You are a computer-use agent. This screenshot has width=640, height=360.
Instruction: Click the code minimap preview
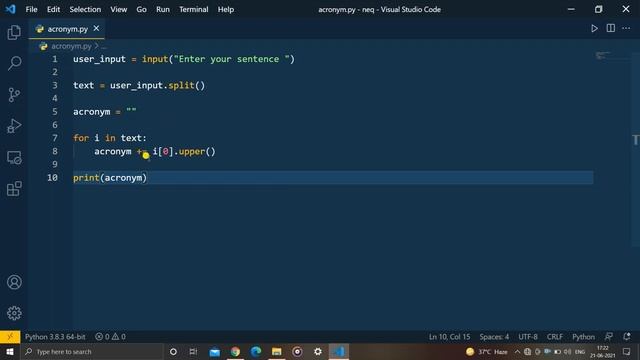click(603, 55)
